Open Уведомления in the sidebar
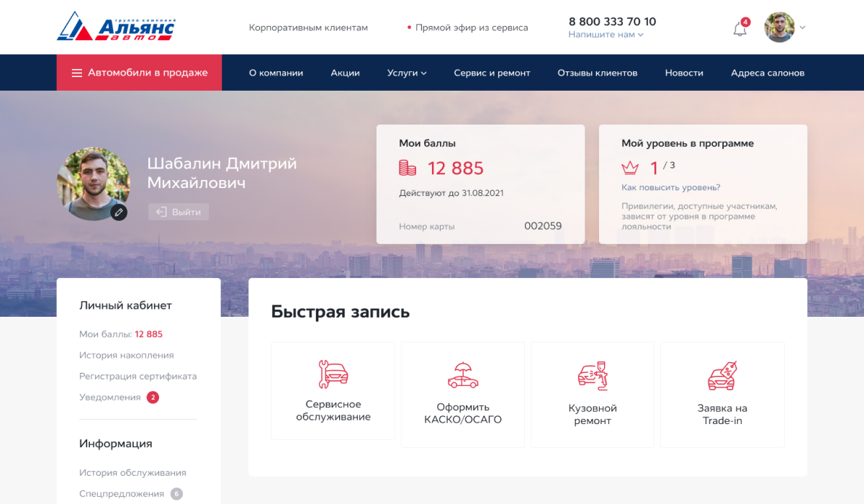Viewport: 864px width, 504px height. pyautogui.click(x=110, y=397)
